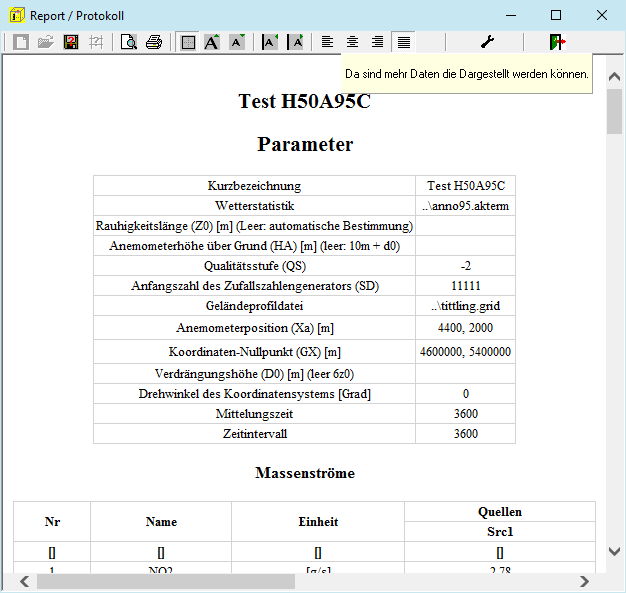
Task: Click increase left indent A icon
Action: [x=295, y=42]
